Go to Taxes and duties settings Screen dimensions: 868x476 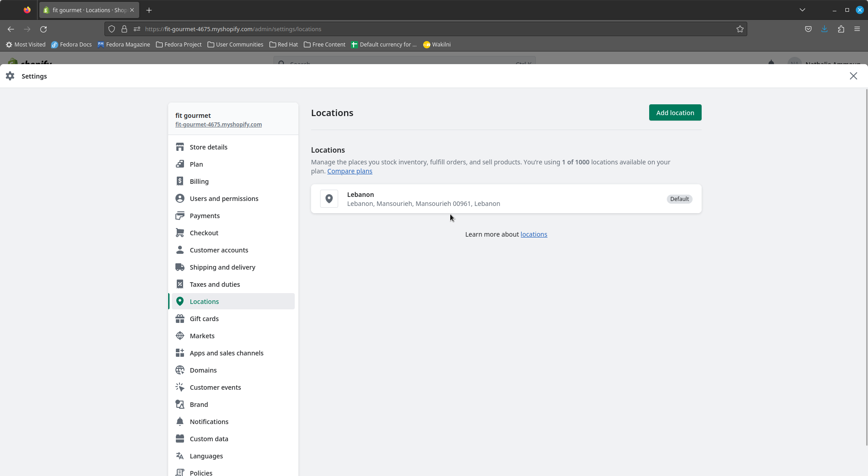(215, 285)
